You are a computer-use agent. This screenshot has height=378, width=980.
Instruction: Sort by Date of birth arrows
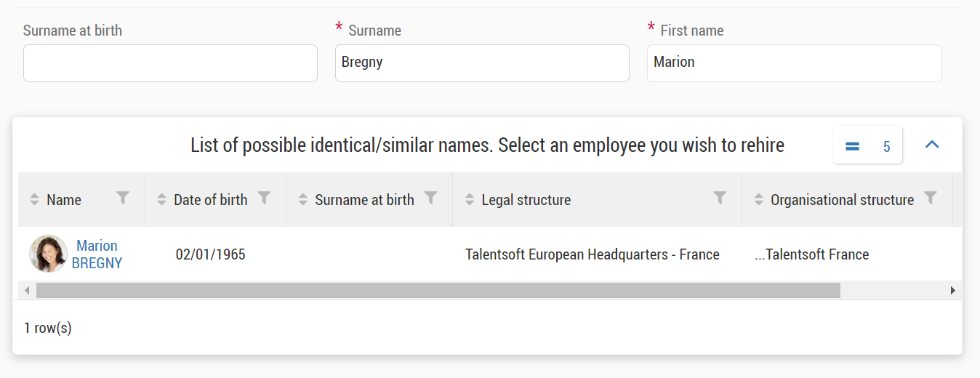[x=161, y=200]
